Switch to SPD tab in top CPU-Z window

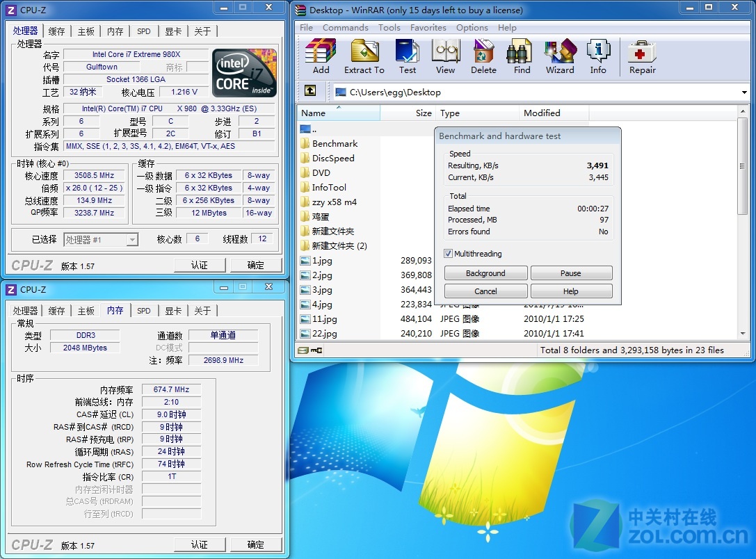(x=144, y=31)
